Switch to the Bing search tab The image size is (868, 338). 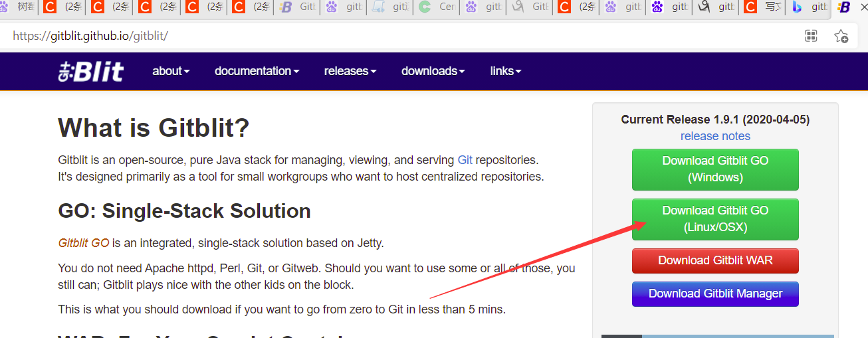coord(809,7)
